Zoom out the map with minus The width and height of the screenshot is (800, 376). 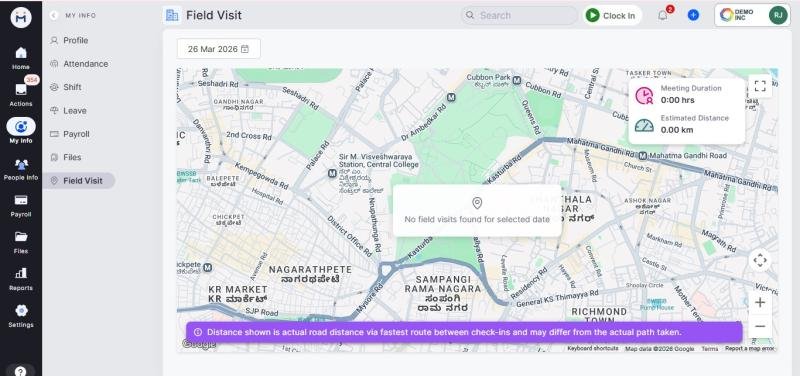pyautogui.click(x=760, y=326)
